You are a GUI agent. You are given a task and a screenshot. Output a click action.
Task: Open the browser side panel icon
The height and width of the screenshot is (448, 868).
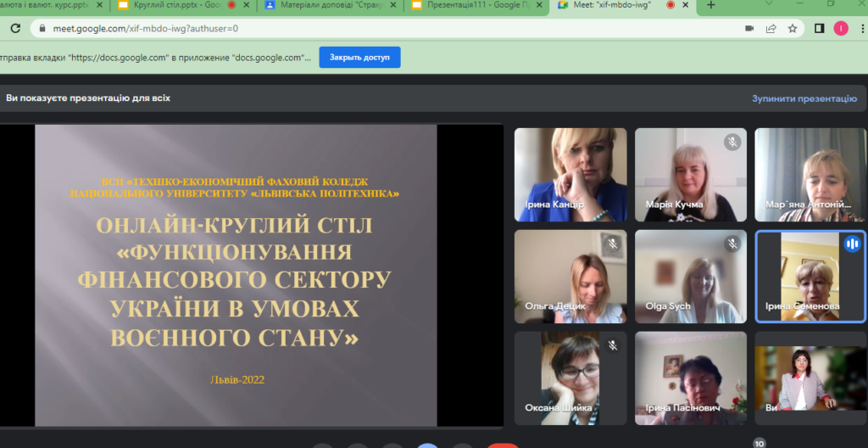click(820, 28)
